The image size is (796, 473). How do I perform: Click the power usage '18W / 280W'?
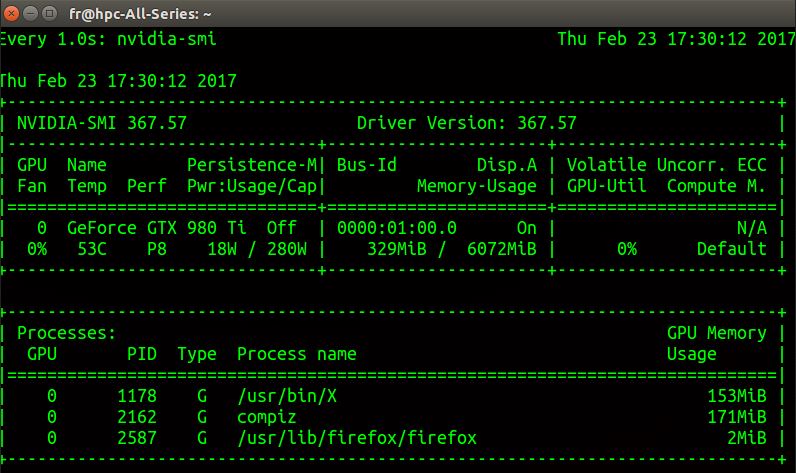pos(257,249)
